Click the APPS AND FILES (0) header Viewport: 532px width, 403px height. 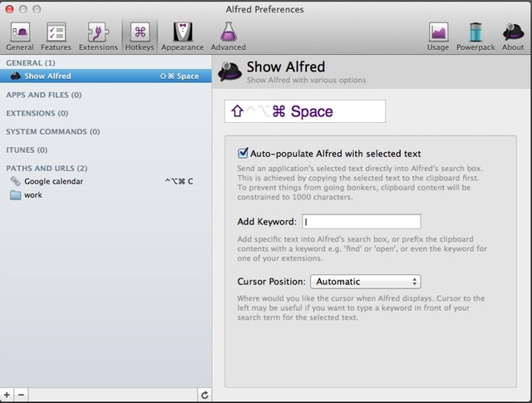[44, 95]
